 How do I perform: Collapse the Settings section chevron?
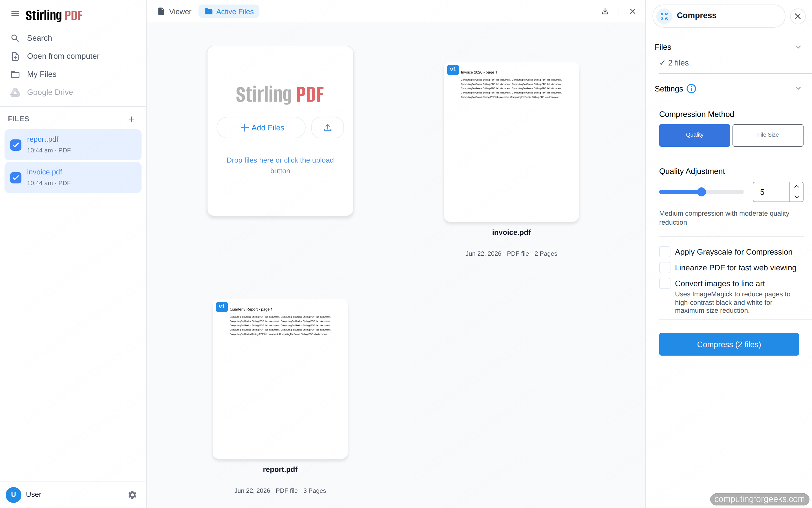pos(798,88)
